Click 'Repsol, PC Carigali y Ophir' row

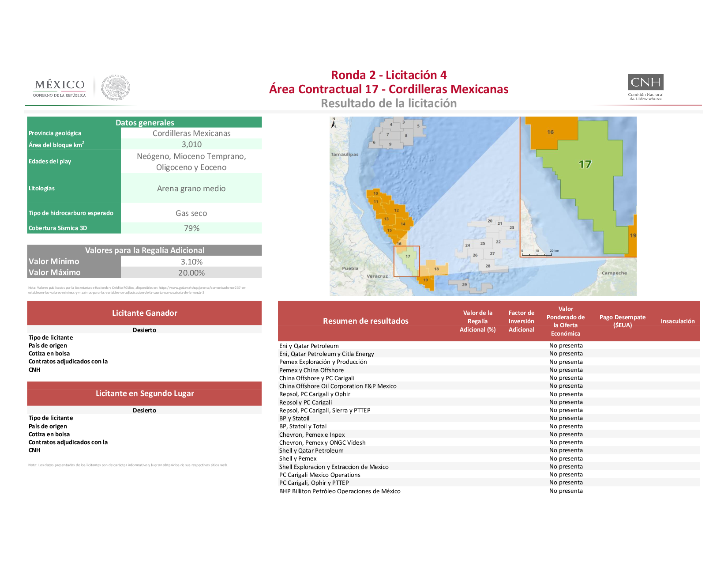[489, 394]
